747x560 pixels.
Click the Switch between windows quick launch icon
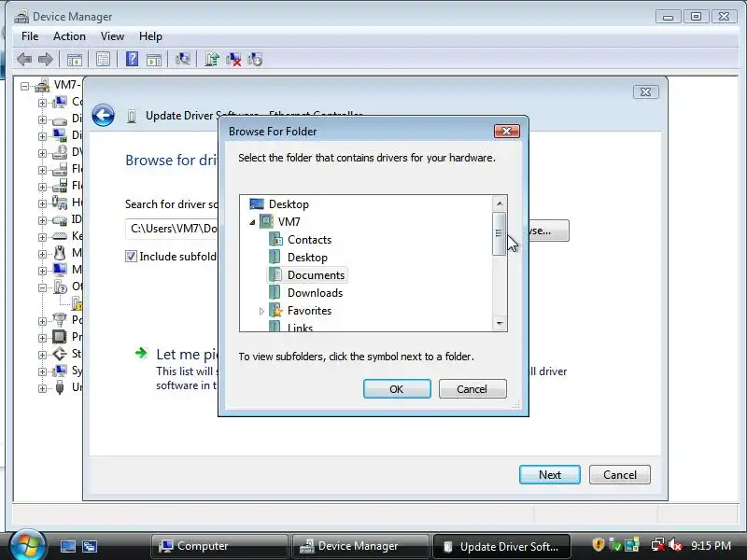point(90,546)
